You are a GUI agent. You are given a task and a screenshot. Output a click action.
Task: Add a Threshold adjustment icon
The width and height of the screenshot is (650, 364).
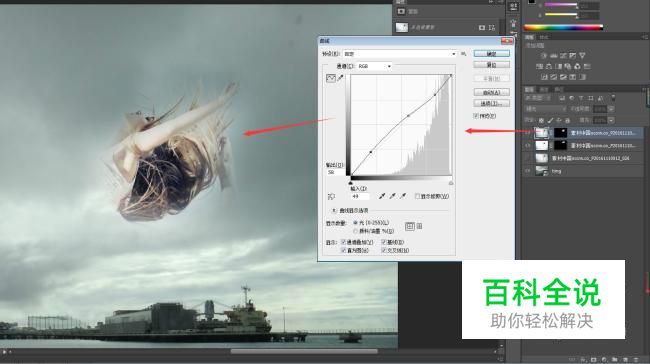click(x=563, y=77)
